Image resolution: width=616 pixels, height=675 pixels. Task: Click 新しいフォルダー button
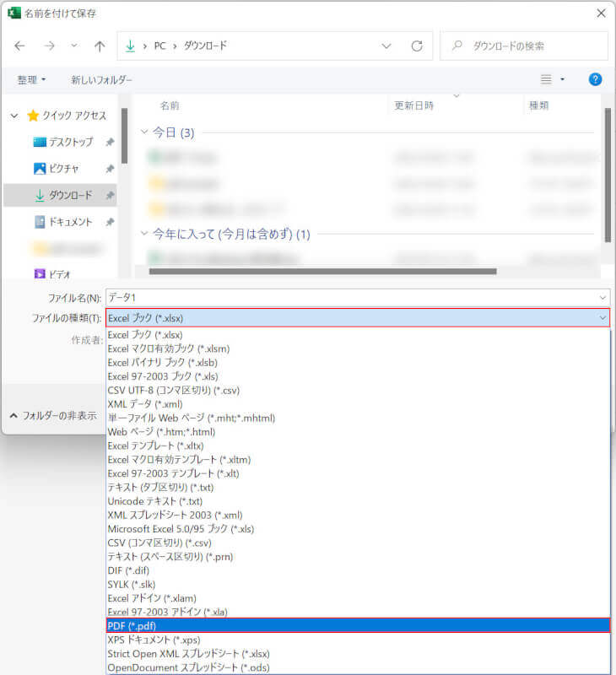coord(101,79)
